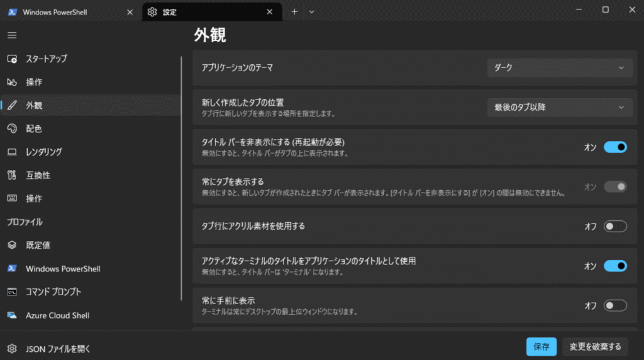Open the new tab profile dropdown arrow

click(x=312, y=11)
